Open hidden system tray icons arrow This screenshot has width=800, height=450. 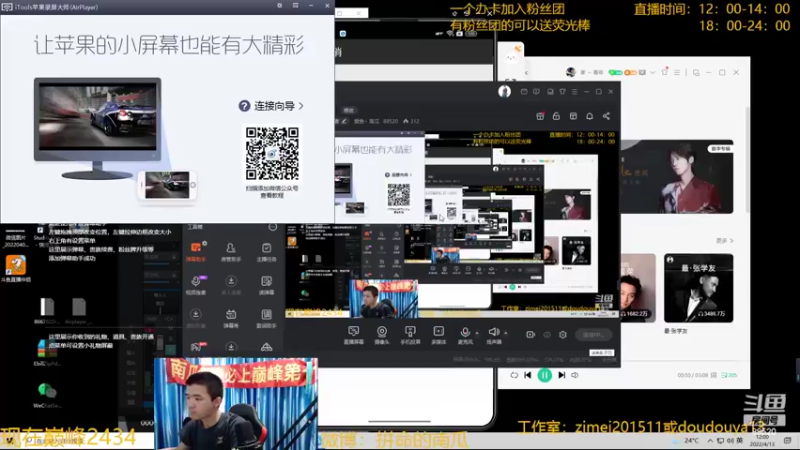pyautogui.click(x=710, y=440)
